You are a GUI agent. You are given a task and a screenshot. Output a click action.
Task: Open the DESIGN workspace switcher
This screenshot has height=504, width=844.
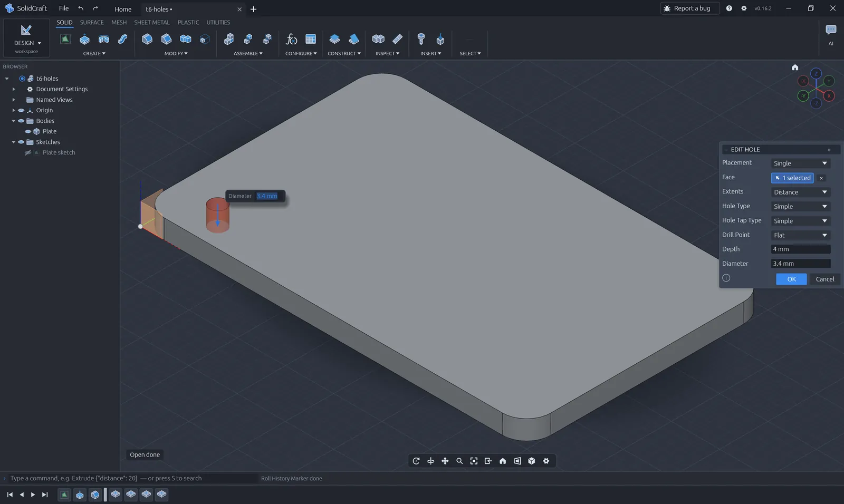(x=26, y=38)
